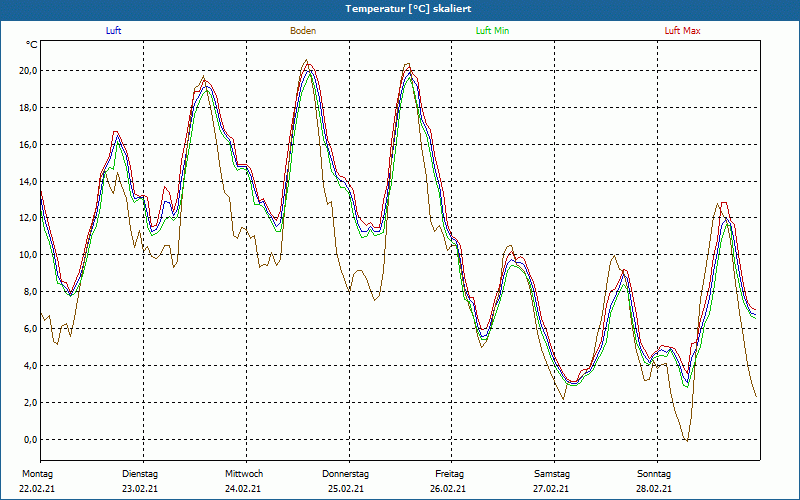Click the 'Samstag' day label
Screen dimensions: 800x500
click(552, 474)
